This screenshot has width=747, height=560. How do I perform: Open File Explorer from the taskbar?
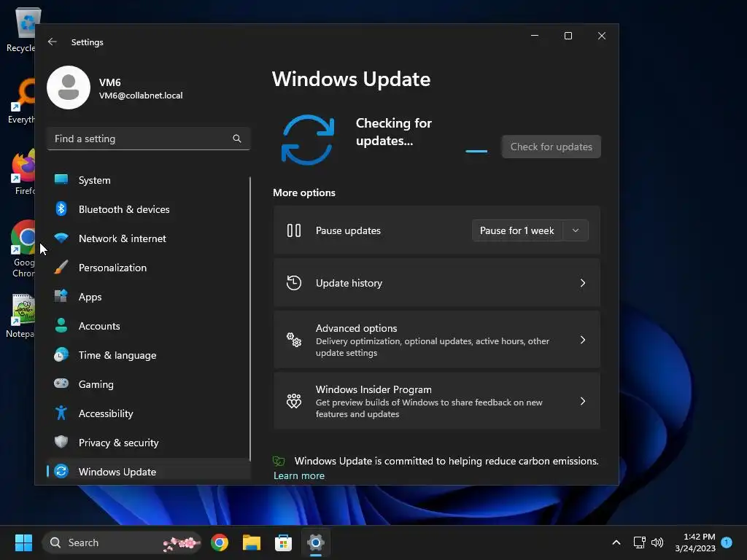point(252,542)
